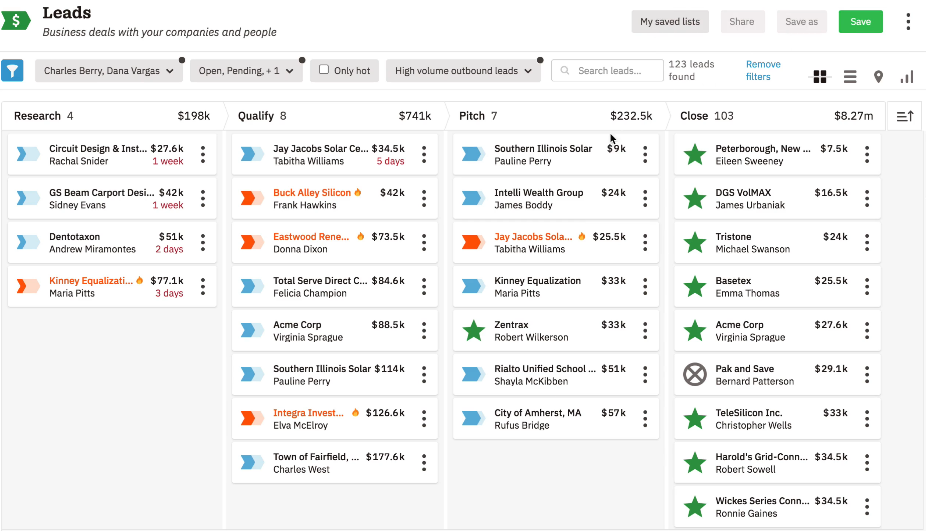Switch to the board grid view icon
Screen dimensions: 926x531
tap(820, 77)
